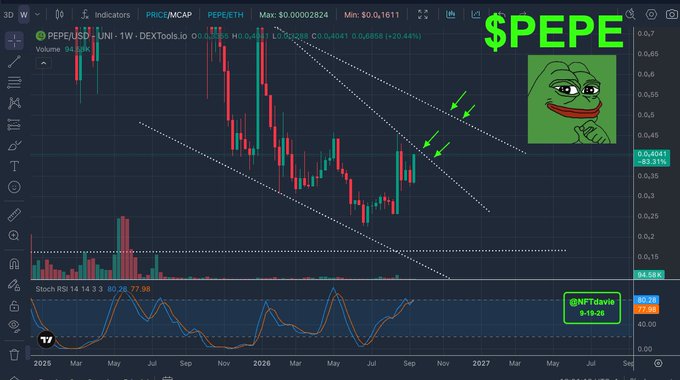Click the 94.58K volume price-scale tag
The height and width of the screenshot is (380, 680).
[x=649, y=275]
